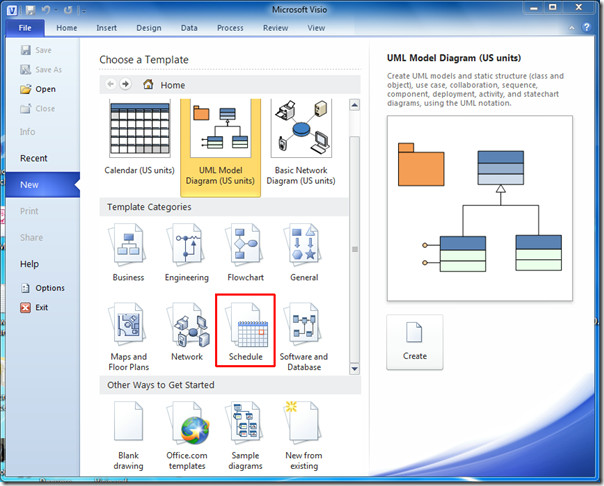604x486 pixels.
Task: Click template list scroll up arrow
Action: (354, 104)
